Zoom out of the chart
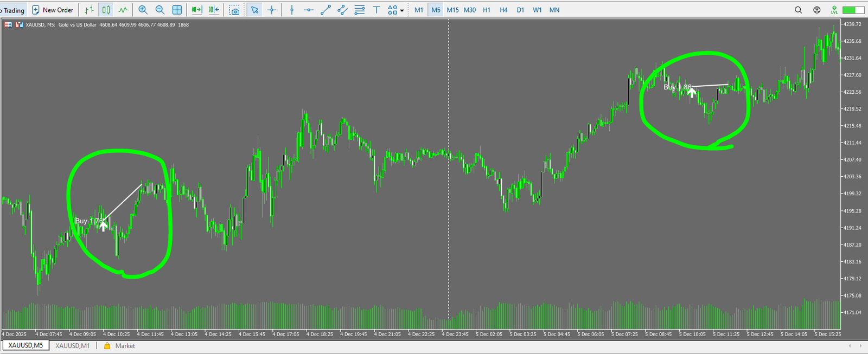The height and width of the screenshot is (354, 868). point(160,10)
